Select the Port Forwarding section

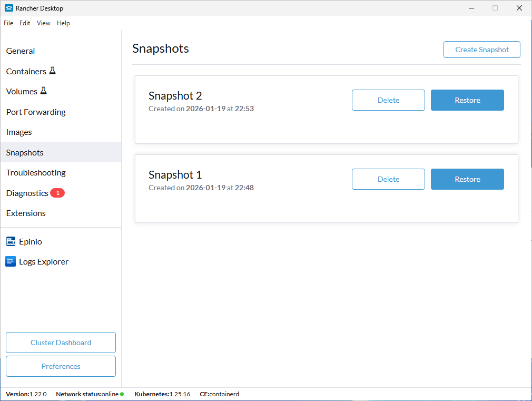[36, 112]
